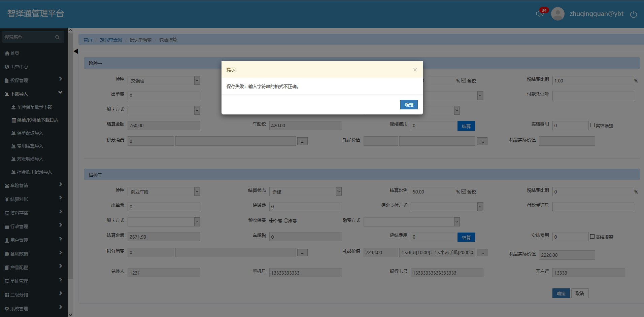Open 积分消费 picker in 险种一
The height and width of the screenshot is (317, 644).
coord(302,141)
